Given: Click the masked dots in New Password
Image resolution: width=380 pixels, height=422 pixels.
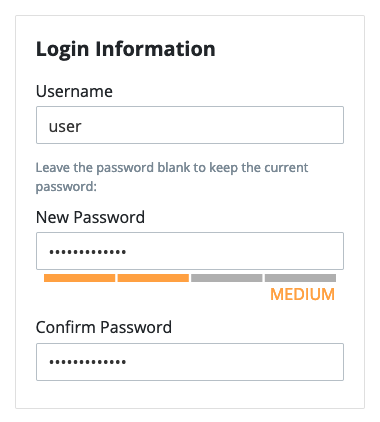Looking at the screenshot, I should point(88,252).
